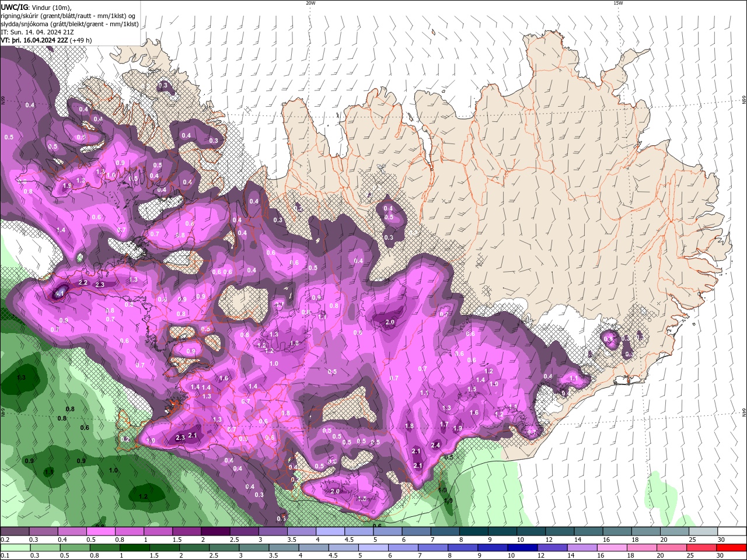This screenshot has height=560, width=747.
Task: Click the black '1.3' value in the dark green rain area
Action: pos(21,378)
